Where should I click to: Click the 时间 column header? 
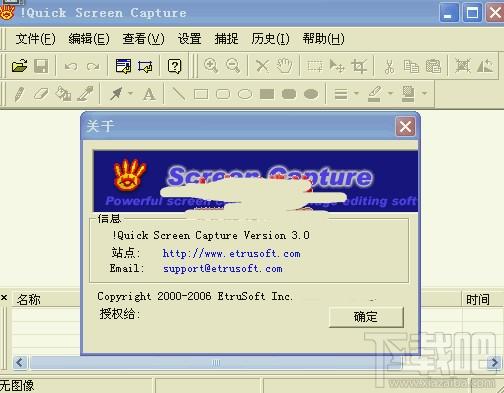(482, 299)
